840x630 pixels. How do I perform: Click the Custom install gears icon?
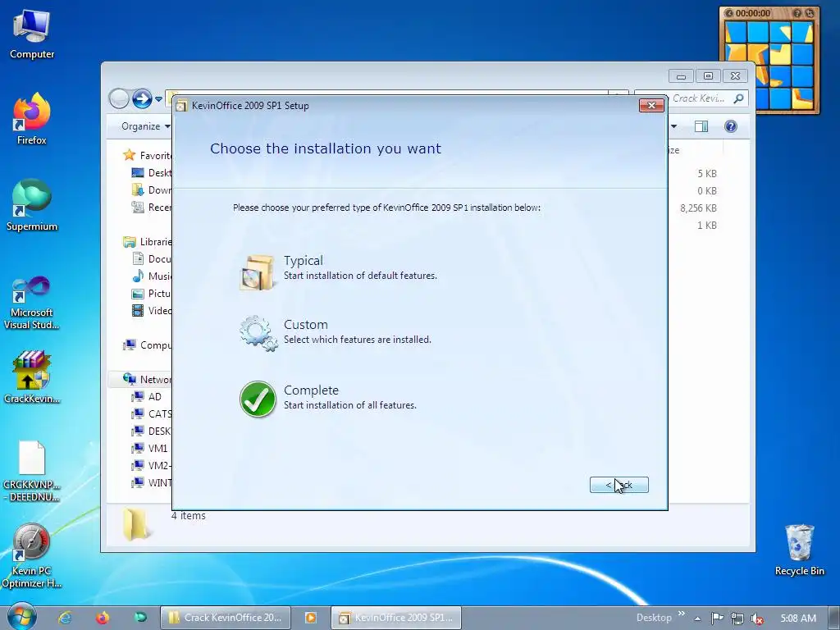(258, 334)
